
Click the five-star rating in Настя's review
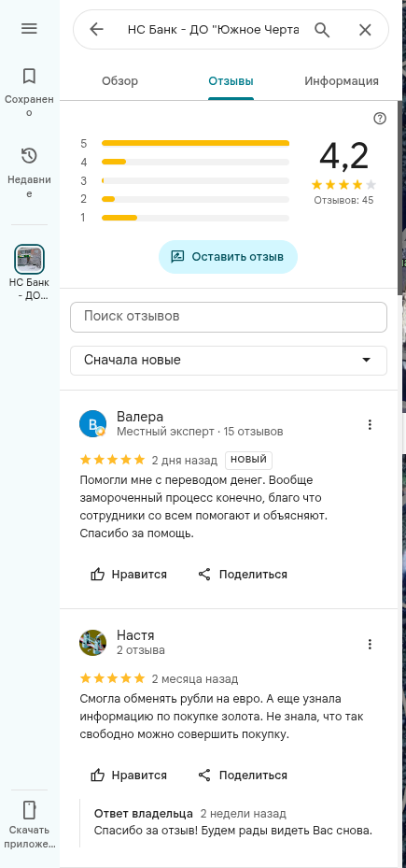pyautogui.click(x=112, y=678)
